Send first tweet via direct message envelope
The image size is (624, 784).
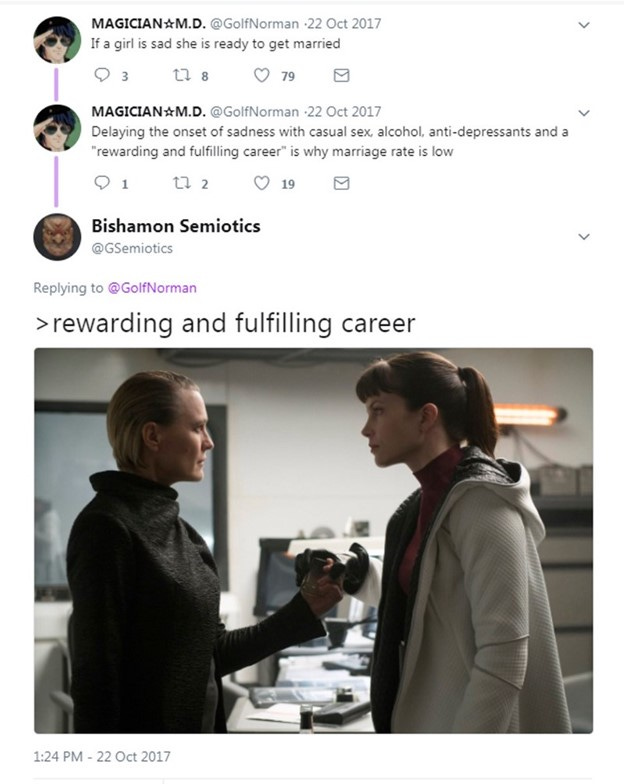342,75
